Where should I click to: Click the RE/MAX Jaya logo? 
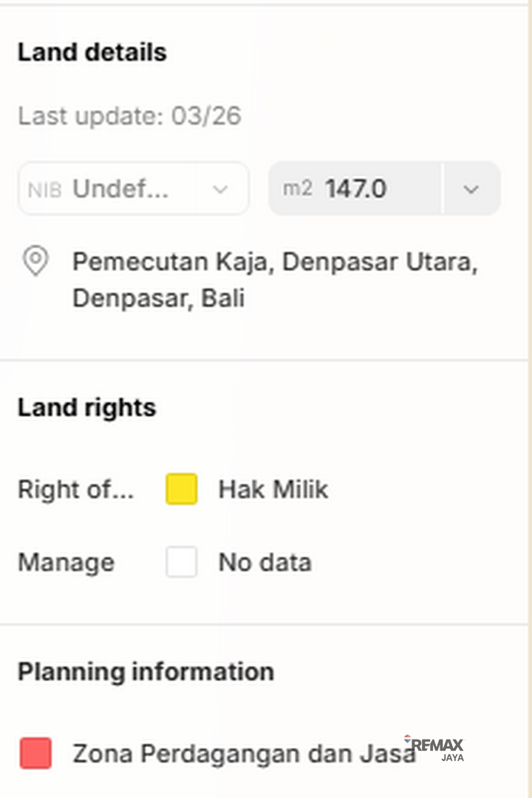click(x=436, y=747)
